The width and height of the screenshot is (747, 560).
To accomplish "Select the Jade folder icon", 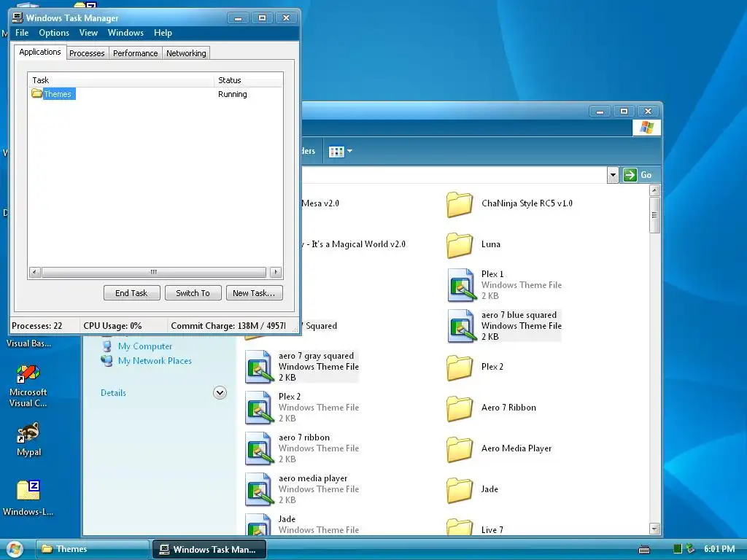I will tap(460, 489).
